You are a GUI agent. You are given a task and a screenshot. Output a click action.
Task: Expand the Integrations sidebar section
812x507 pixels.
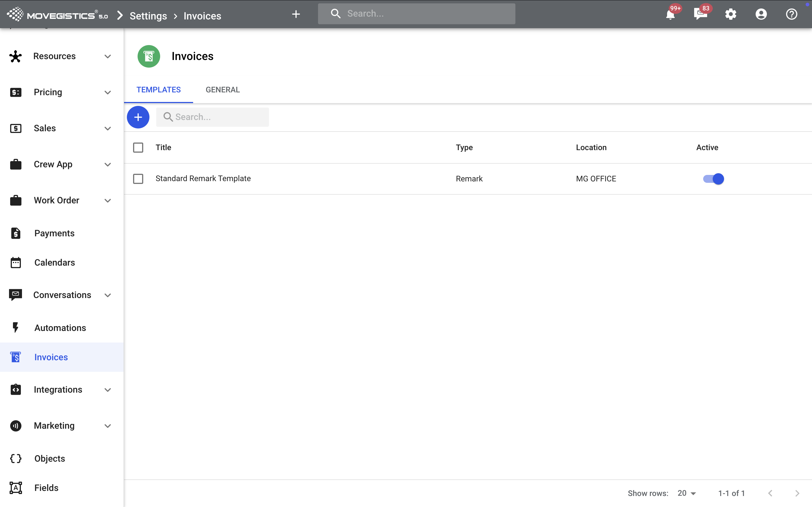coord(107,390)
